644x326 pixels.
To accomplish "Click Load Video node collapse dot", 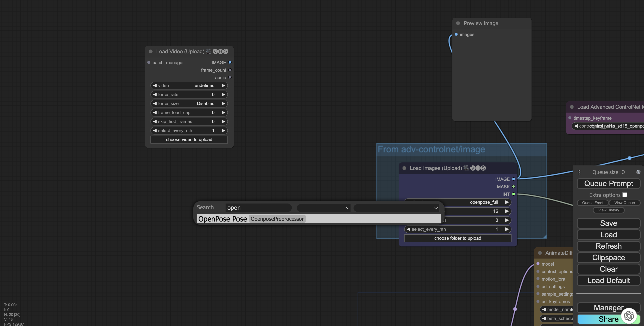I will click(151, 51).
